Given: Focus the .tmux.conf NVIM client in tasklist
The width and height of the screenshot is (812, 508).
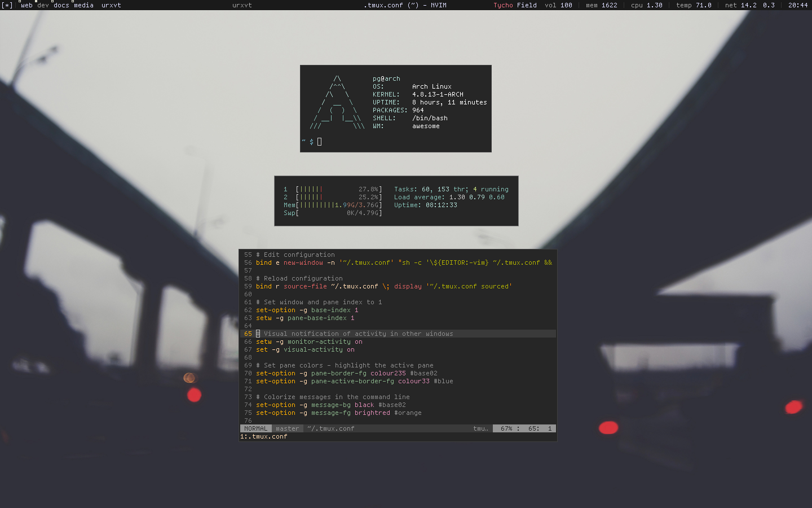Looking at the screenshot, I should (405, 5).
